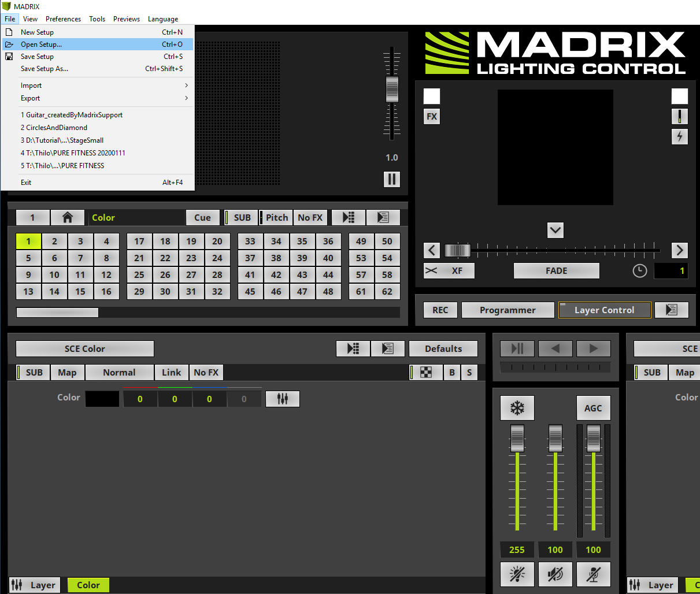Click SCE Color effect chaser icon
Viewport: 700px width, 594px height.
click(353, 348)
